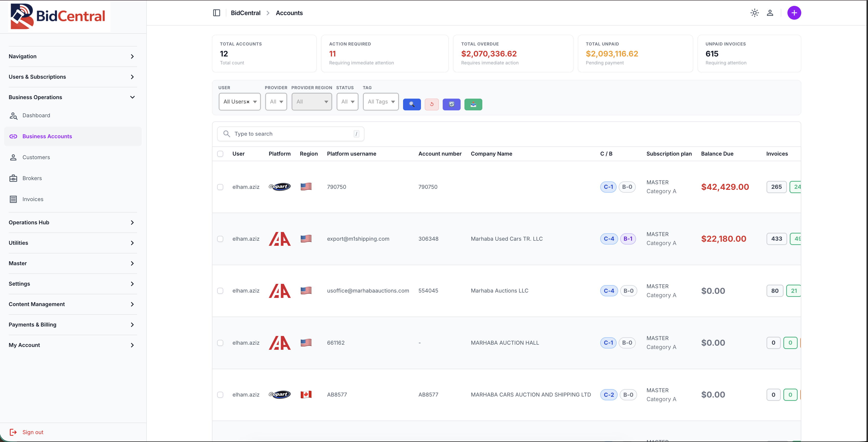
Task: Expand the Navigation section
Action: click(73, 56)
